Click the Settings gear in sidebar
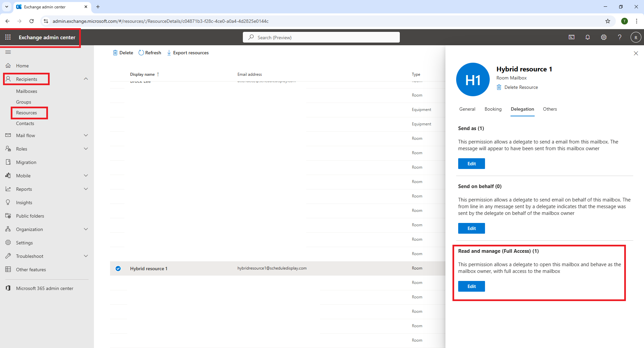Screen dimensions: 644x348 [8, 242]
